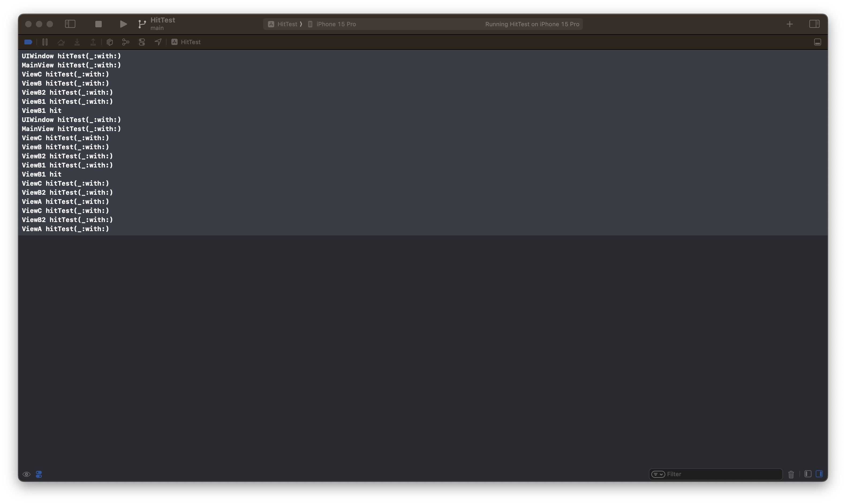This screenshot has height=504, width=846.
Task: Deactivate breakpoints with blue tag icon
Action: click(x=28, y=42)
